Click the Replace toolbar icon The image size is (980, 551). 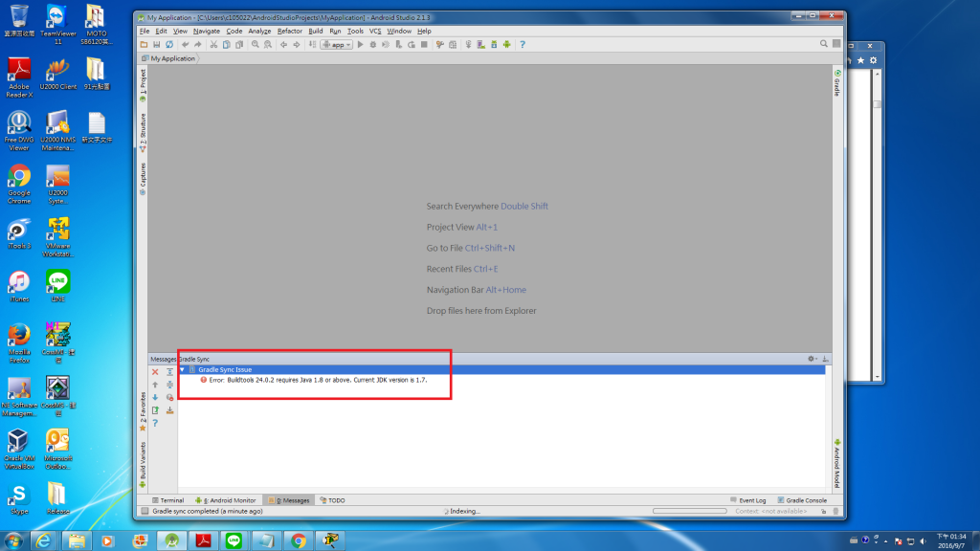[268, 44]
